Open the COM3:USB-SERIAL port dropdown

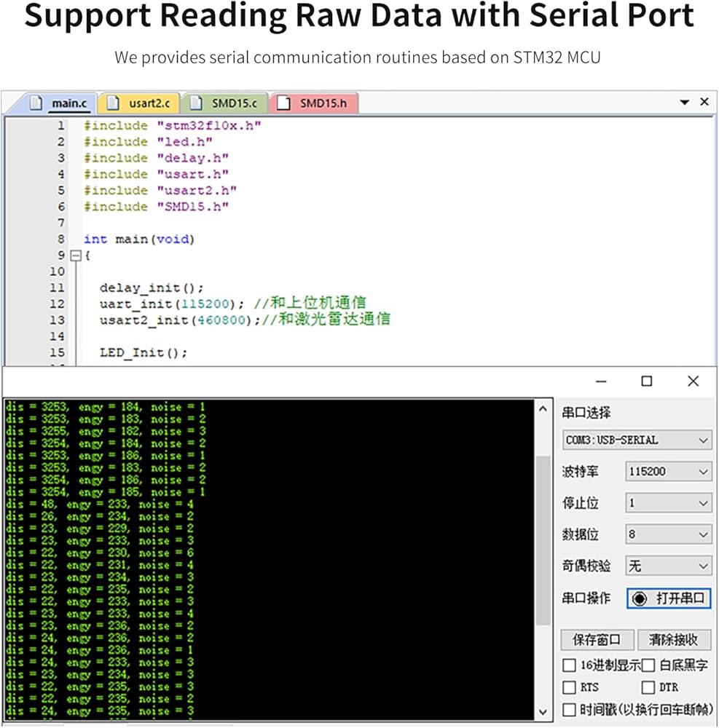(637, 440)
